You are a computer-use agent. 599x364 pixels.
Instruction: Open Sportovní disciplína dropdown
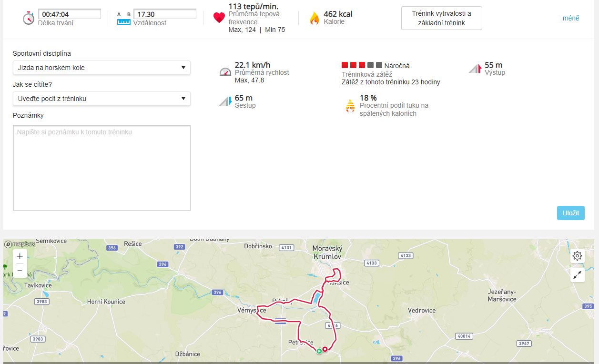coord(102,68)
